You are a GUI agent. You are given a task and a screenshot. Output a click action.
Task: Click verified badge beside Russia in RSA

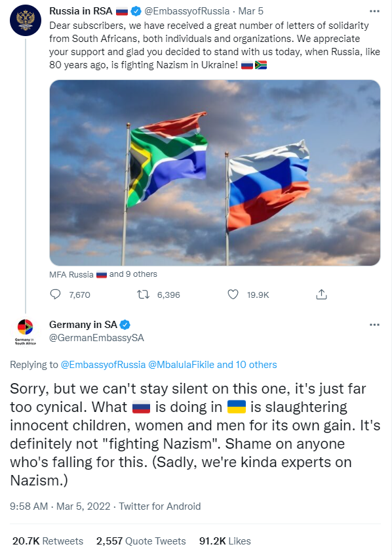pyautogui.click(x=136, y=11)
